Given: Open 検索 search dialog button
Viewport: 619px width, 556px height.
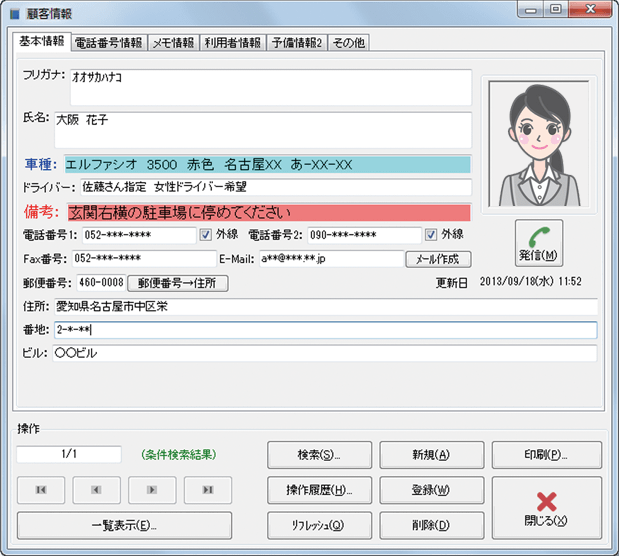Looking at the screenshot, I should point(319,455).
